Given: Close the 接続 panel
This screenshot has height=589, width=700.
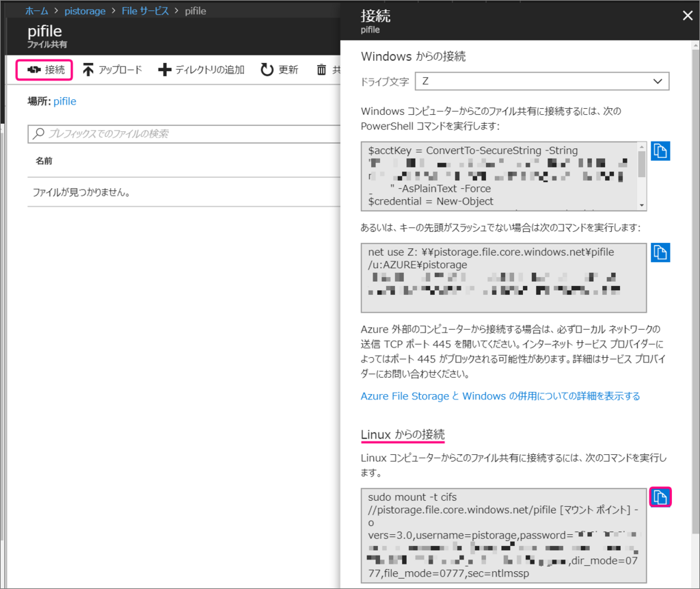Looking at the screenshot, I should [x=688, y=16].
